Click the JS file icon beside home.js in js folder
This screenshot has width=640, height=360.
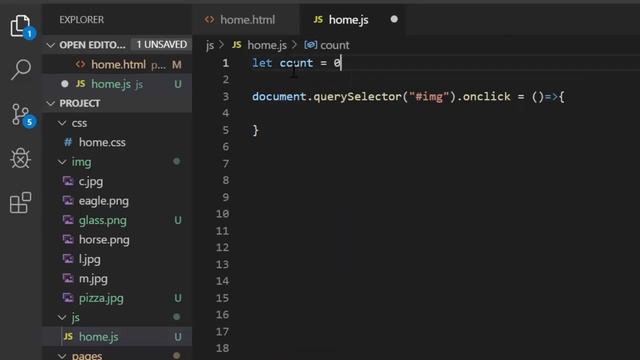[x=68, y=337]
